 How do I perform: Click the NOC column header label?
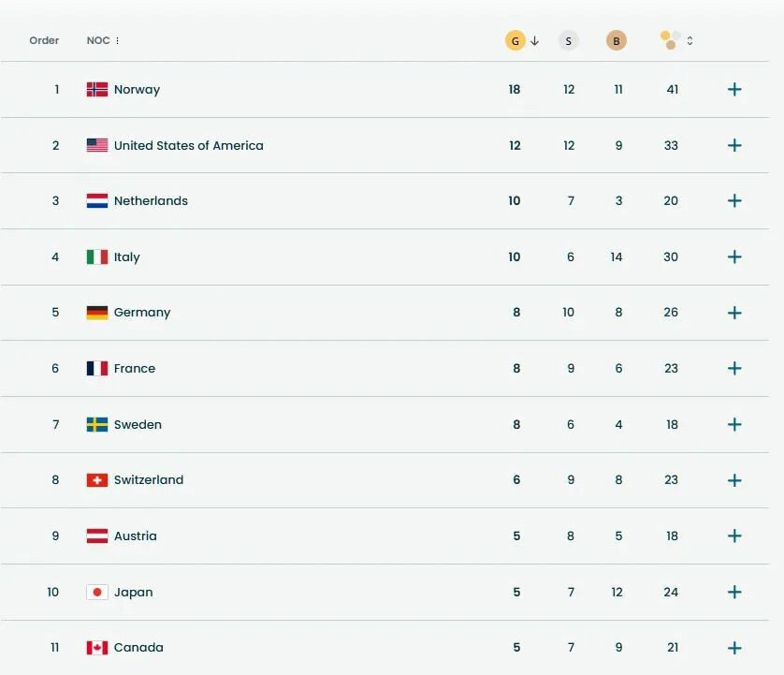click(x=97, y=40)
